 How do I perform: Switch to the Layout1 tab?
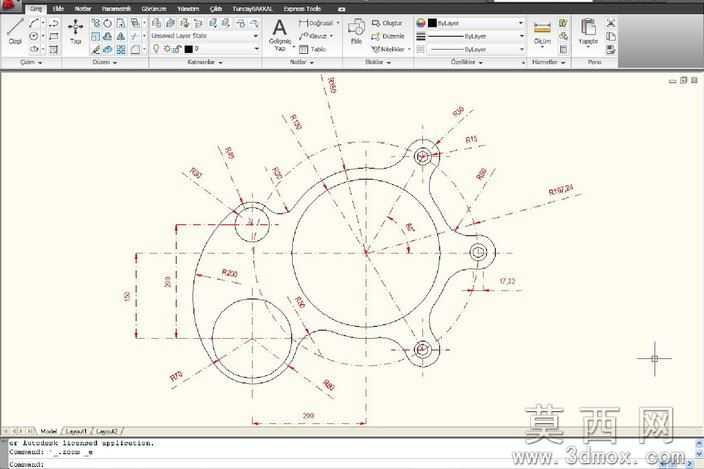[75, 431]
